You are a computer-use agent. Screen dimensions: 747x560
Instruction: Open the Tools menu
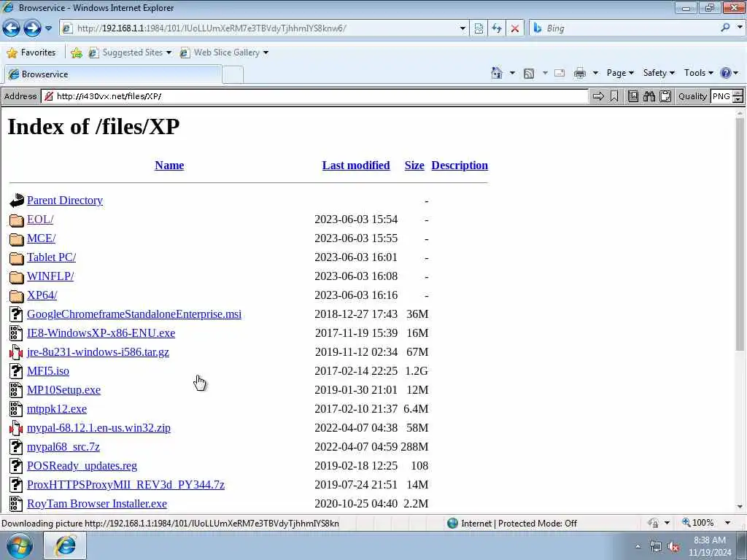(698, 73)
